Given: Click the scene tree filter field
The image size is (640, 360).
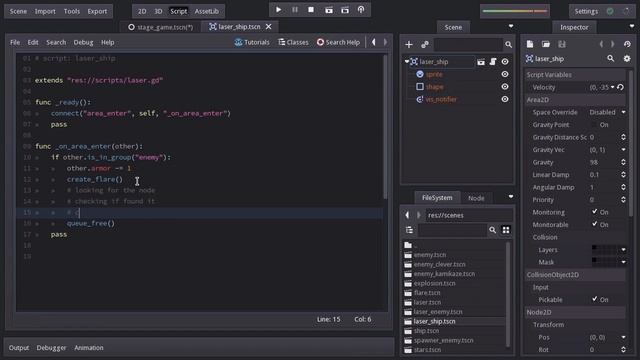Looking at the screenshot, I should point(467,44).
